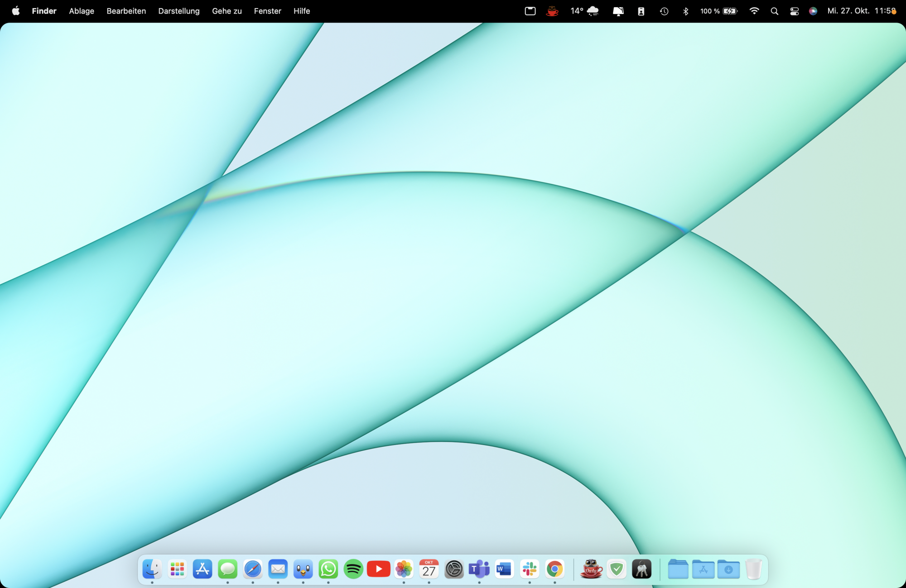Launch Tweetbot bird icon in Dock
The width and height of the screenshot is (906, 588).
[x=303, y=569]
